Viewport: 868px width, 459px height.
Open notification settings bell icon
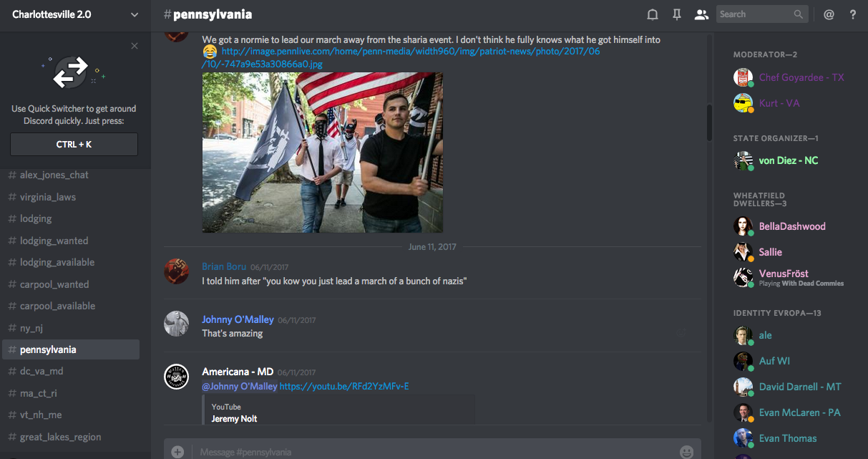click(x=653, y=14)
